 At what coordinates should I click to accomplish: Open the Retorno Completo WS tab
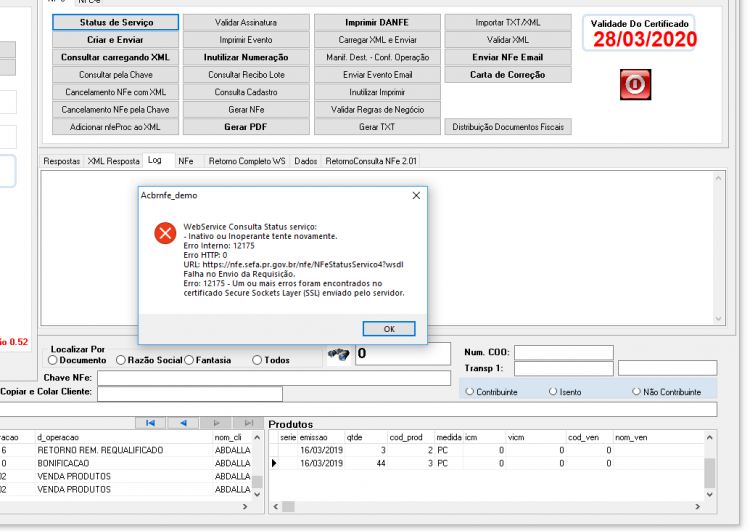tap(247, 161)
